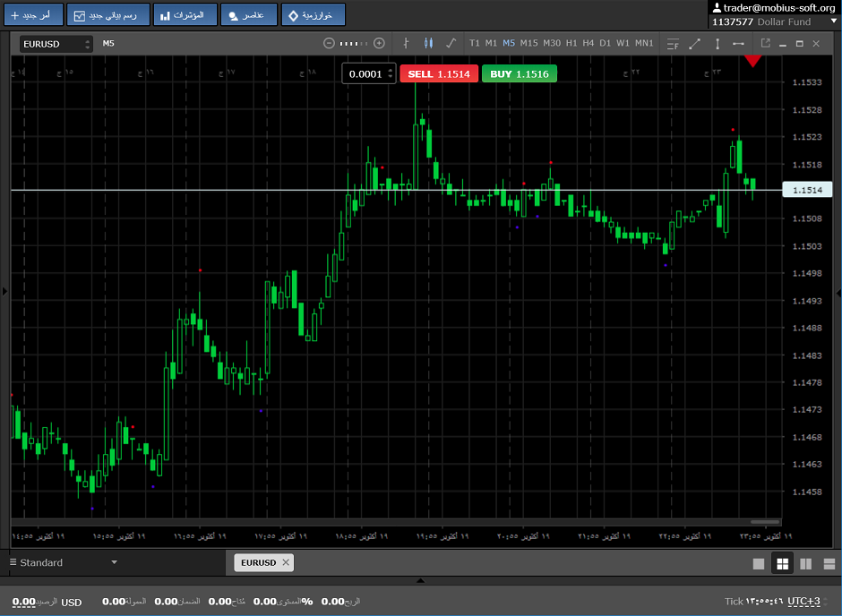This screenshot has height=616, width=842.
Task: Select the T1 tick timeframe
Action: click(x=475, y=44)
